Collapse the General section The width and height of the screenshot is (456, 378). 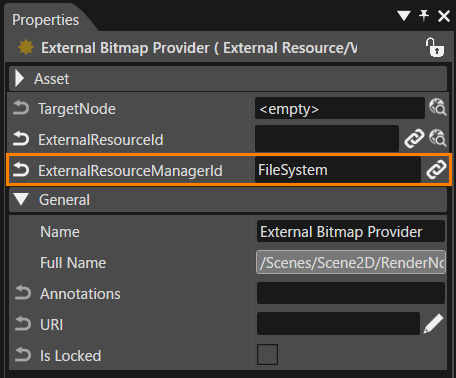tap(21, 199)
